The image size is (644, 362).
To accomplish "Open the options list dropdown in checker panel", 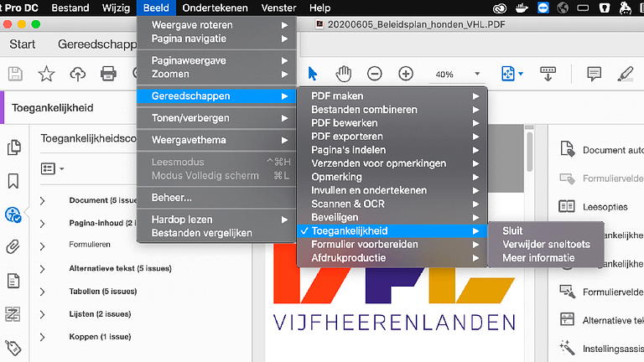I will point(52,168).
